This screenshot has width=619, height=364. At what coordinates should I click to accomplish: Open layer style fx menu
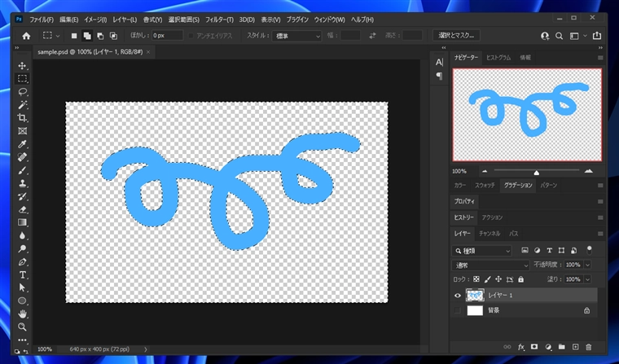520,347
